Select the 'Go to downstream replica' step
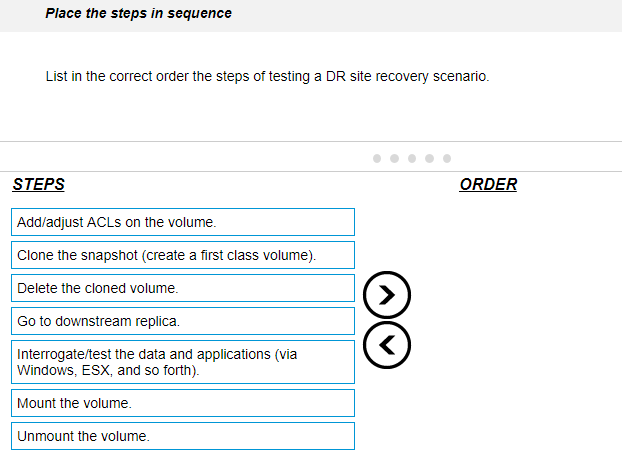This screenshot has height=465, width=622. [184, 321]
